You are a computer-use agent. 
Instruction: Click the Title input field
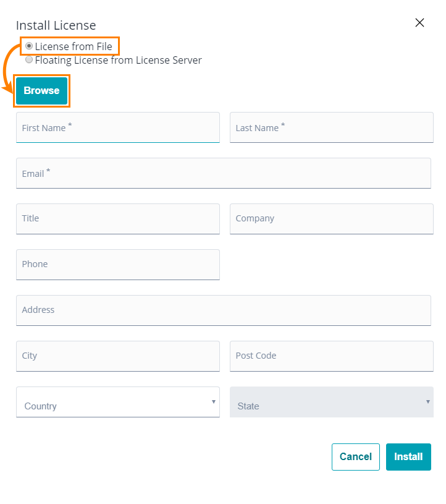[x=118, y=219]
